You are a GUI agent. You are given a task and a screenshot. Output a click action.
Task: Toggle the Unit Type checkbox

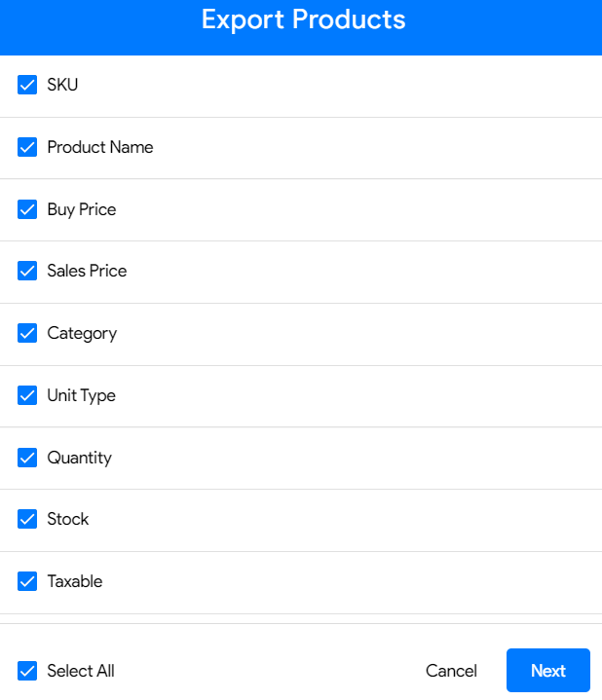27,395
